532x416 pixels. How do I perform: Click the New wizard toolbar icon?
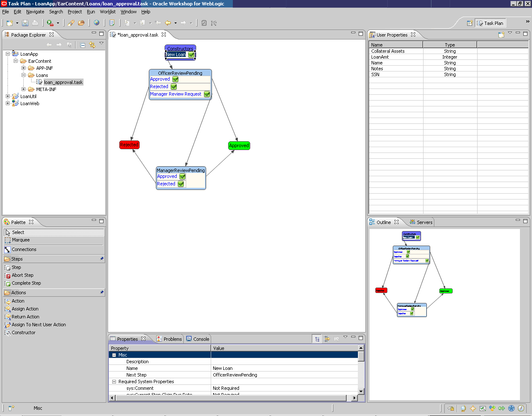(x=9, y=23)
